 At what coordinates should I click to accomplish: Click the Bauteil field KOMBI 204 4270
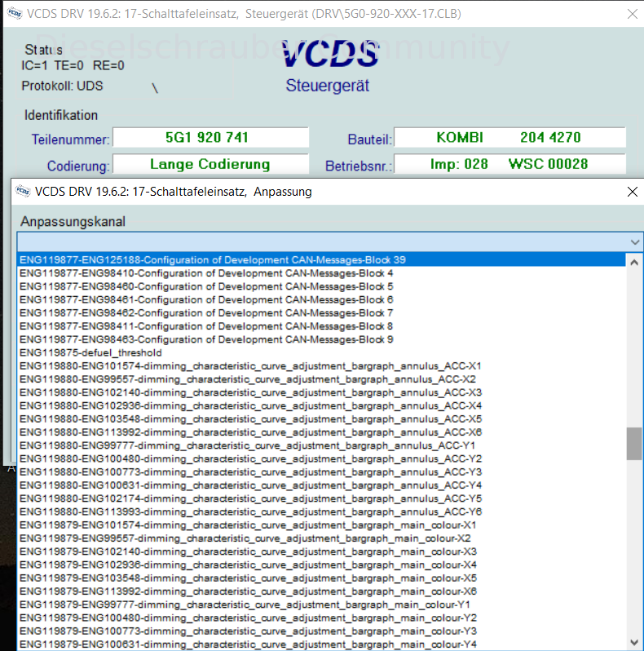tap(510, 137)
